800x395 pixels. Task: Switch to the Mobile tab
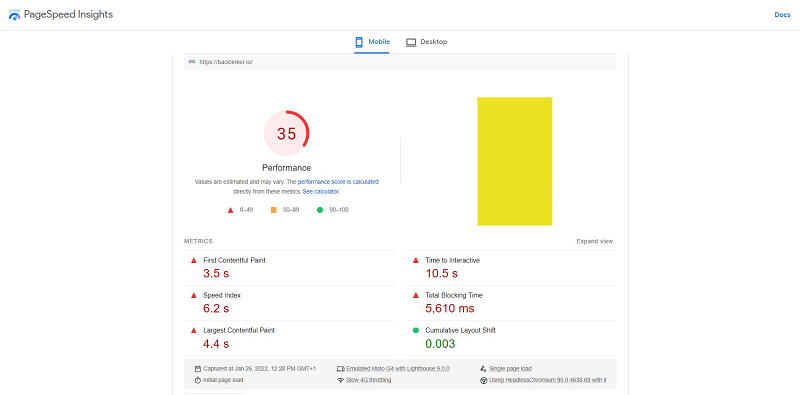coord(372,42)
